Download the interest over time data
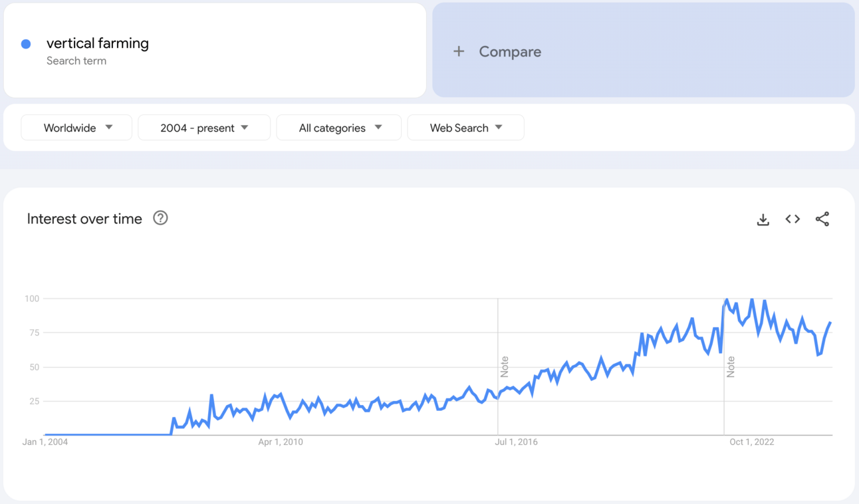This screenshot has width=859, height=504. (x=763, y=219)
